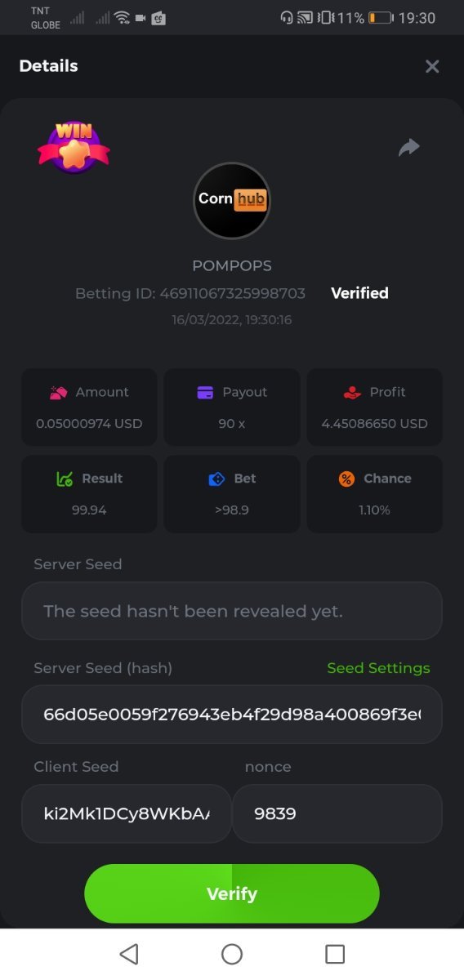Tap the orange Chance percent icon

(x=346, y=479)
